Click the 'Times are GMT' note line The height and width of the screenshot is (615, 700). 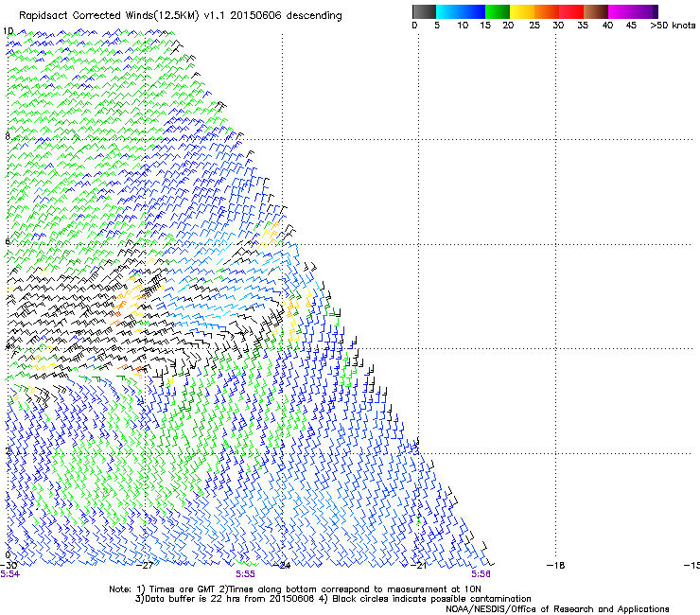coord(294,589)
